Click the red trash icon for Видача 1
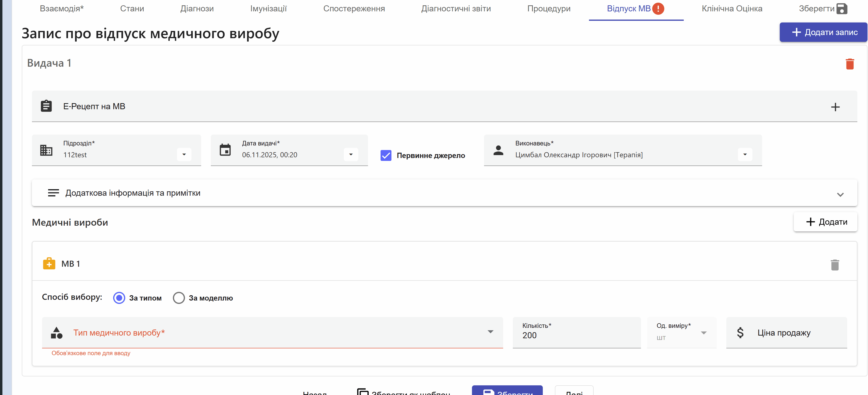This screenshot has width=868, height=395. 849,64
